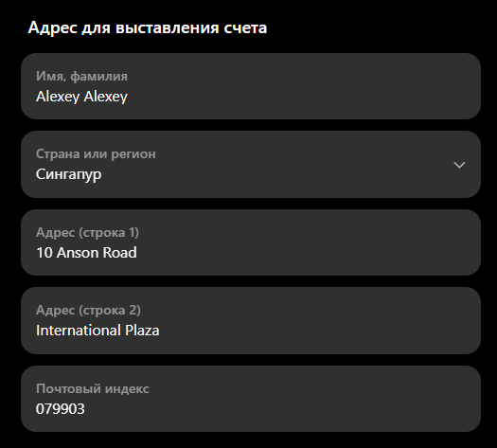Focus the Почтовый индекс field
The width and height of the screenshot is (497, 448).
click(251, 399)
